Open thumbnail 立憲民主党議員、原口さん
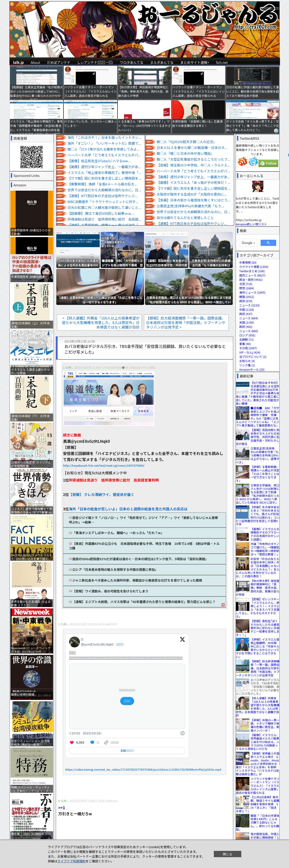The height and width of the screenshot is (868, 289). (x=189, y=287)
